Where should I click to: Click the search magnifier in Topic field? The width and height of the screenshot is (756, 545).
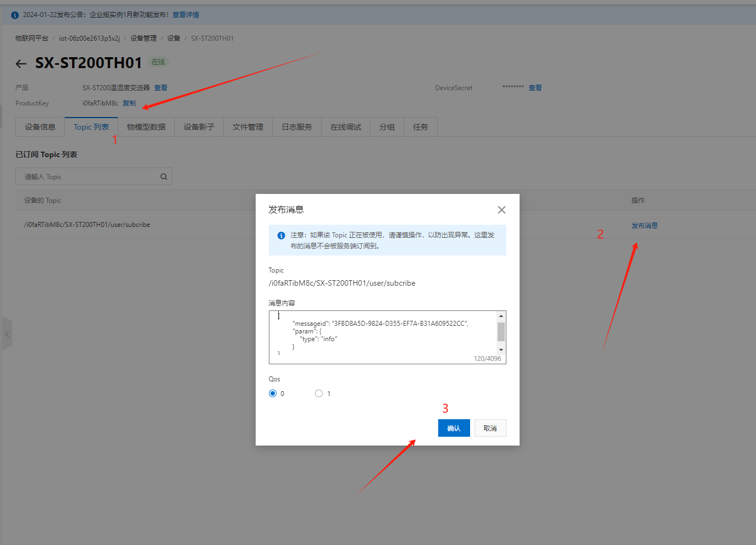tap(163, 177)
